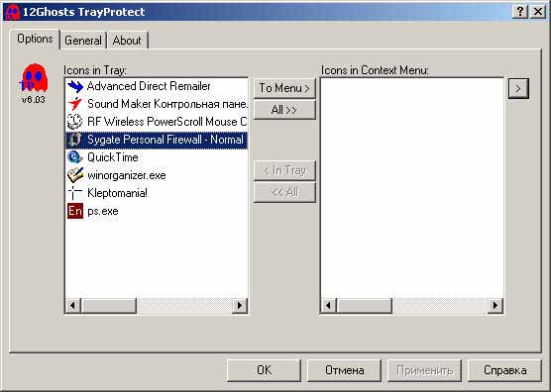Click the v6.03 version label
551x392 pixels.
click(x=34, y=100)
